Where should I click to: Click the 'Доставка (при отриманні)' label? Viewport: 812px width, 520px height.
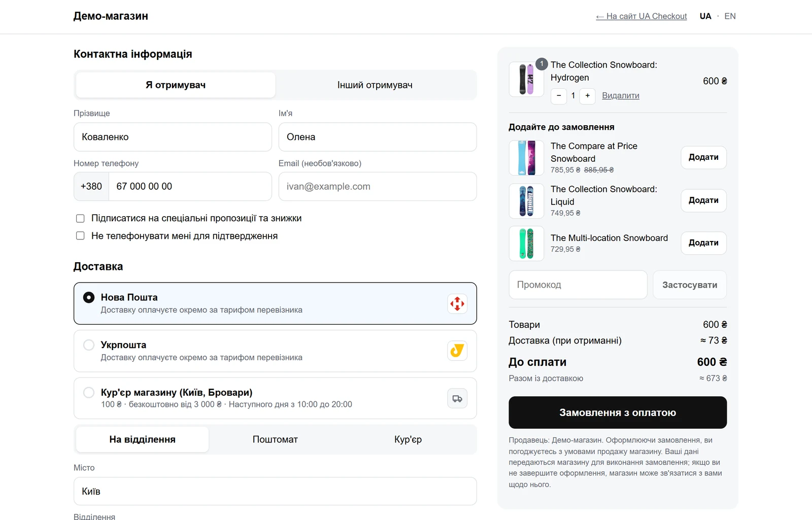(x=565, y=340)
